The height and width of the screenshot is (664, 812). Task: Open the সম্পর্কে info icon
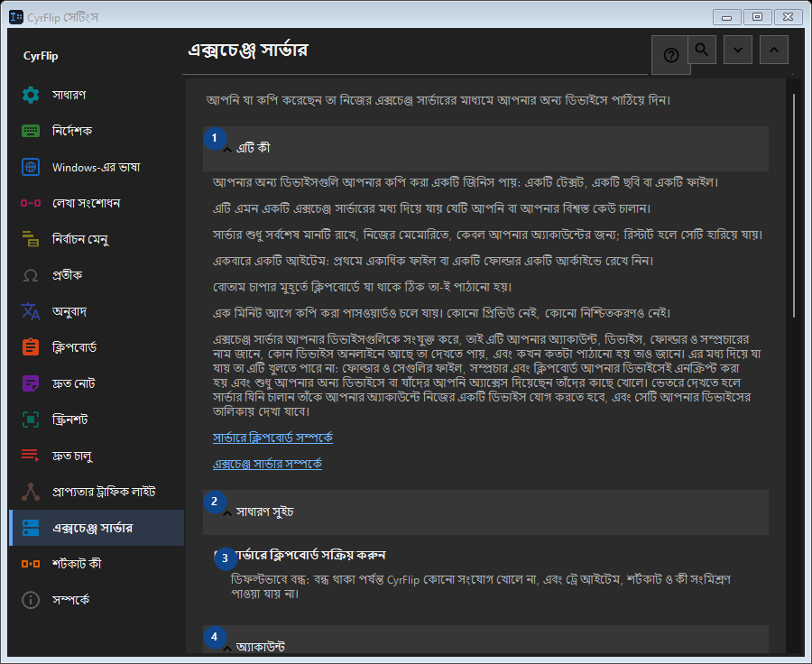point(31,600)
